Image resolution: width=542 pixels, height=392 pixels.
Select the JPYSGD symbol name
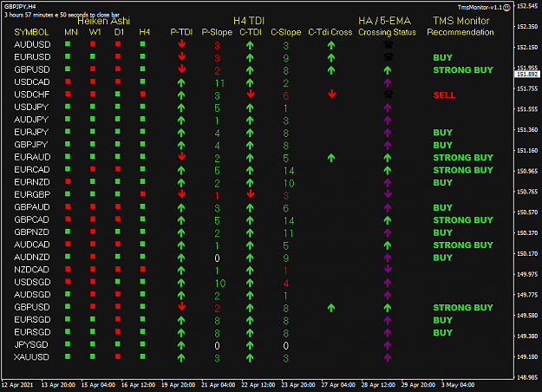pyautogui.click(x=31, y=344)
